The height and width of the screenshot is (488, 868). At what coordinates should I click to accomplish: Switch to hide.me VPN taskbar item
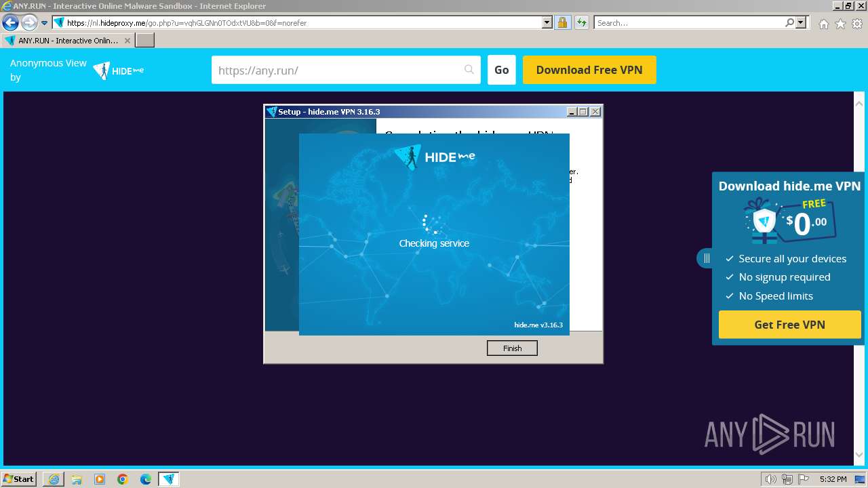(x=169, y=479)
